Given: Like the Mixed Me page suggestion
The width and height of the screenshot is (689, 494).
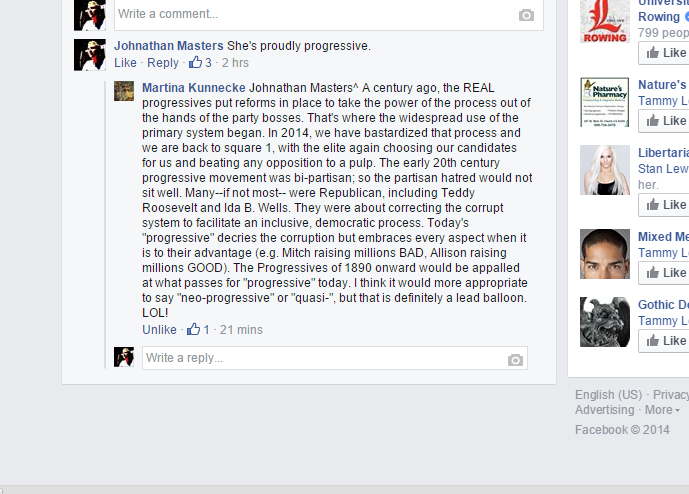Looking at the screenshot, I should pos(664,273).
